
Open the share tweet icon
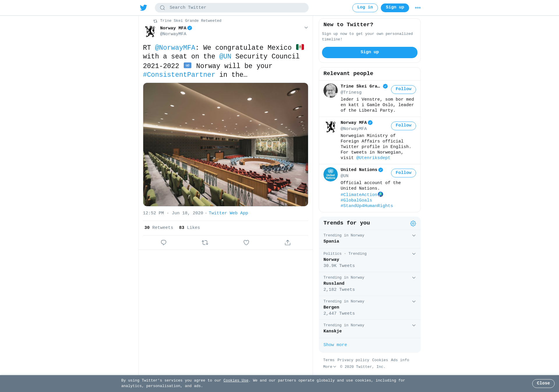pyautogui.click(x=288, y=243)
